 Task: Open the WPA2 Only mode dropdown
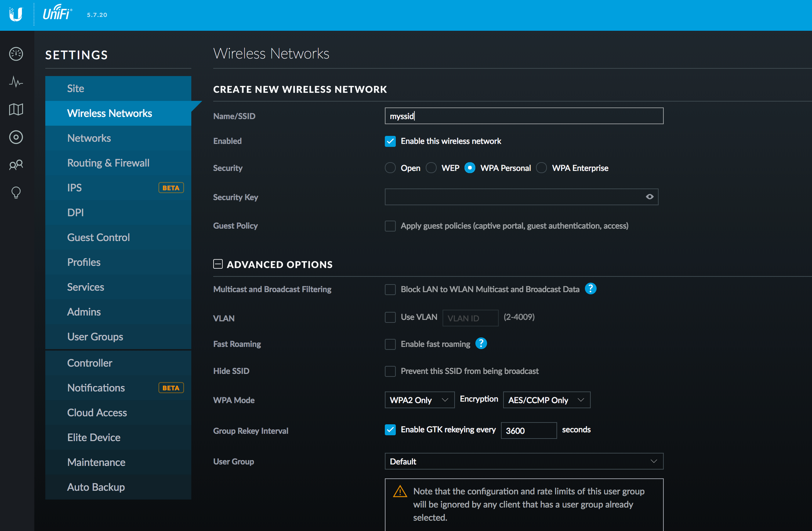coord(419,400)
